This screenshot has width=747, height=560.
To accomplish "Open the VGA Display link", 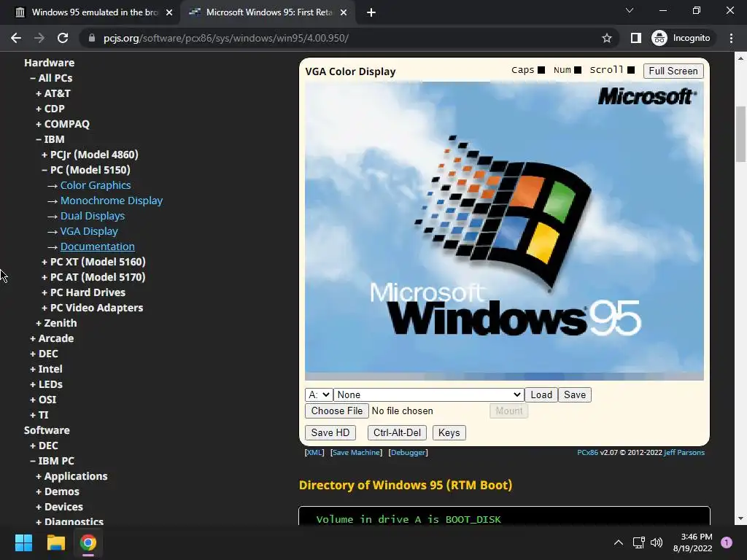I will coord(89,231).
